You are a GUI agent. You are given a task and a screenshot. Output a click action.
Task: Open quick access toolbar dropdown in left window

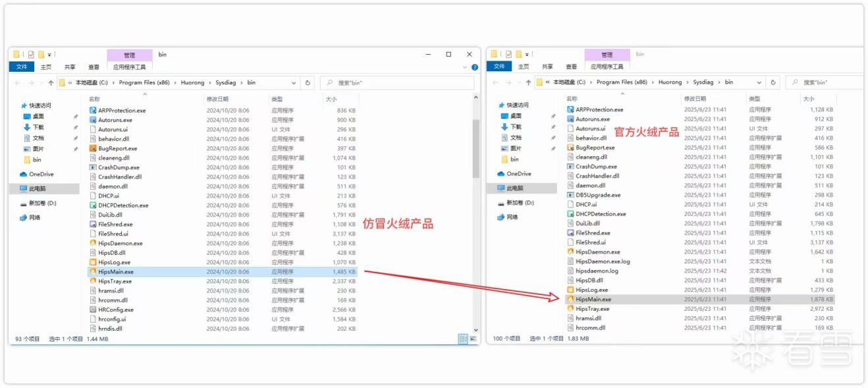(x=49, y=55)
